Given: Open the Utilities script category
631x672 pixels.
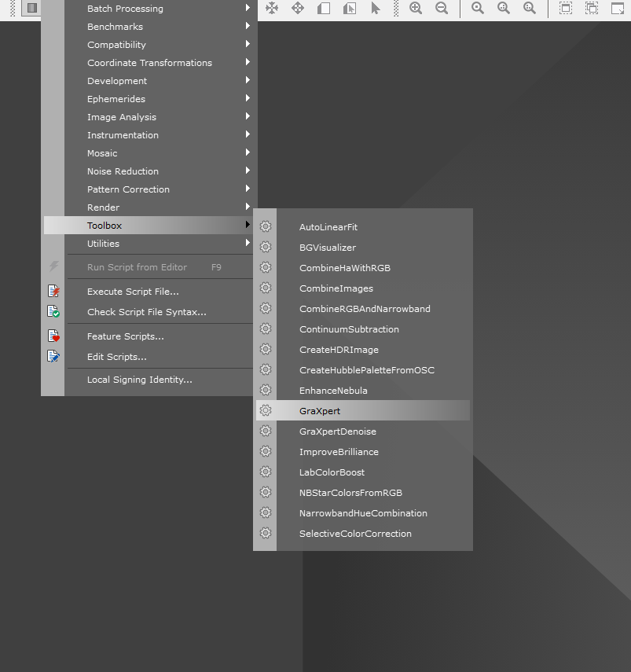Looking at the screenshot, I should tap(149, 244).
